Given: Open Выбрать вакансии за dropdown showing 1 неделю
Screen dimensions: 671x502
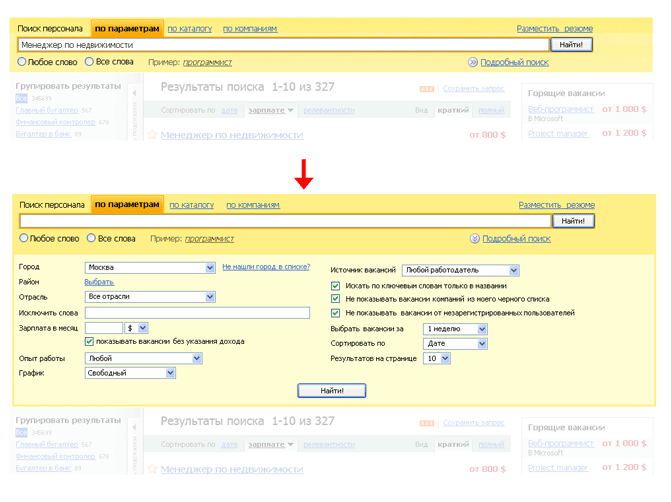Looking at the screenshot, I should pos(455,329).
